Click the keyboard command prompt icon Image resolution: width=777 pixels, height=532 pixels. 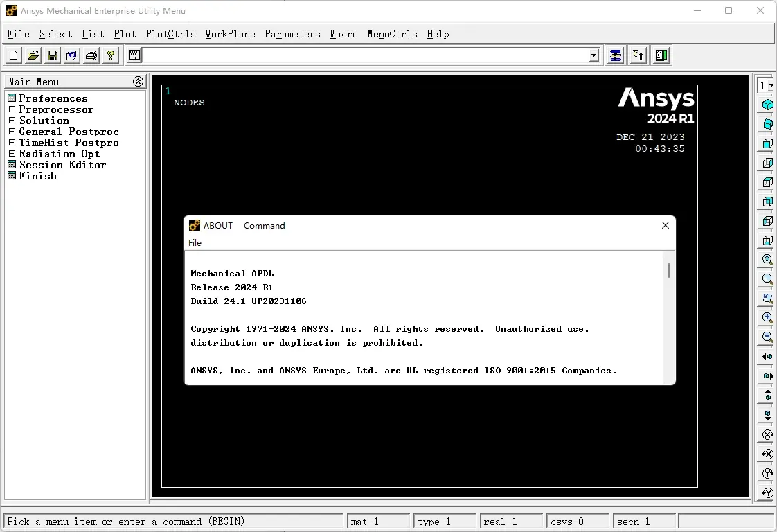pos(134,55)
